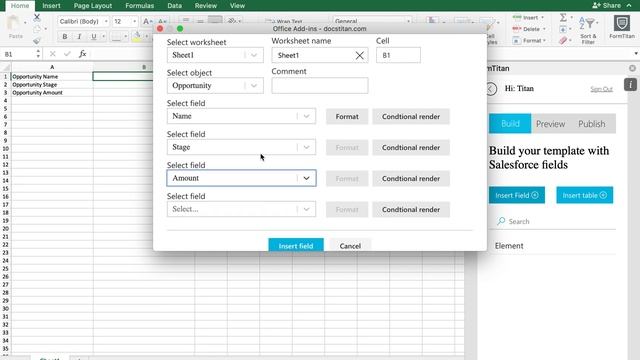The width and height of the screenshot is (640, 360).
Task: Open the View ribbon tab
Action: 237,6
